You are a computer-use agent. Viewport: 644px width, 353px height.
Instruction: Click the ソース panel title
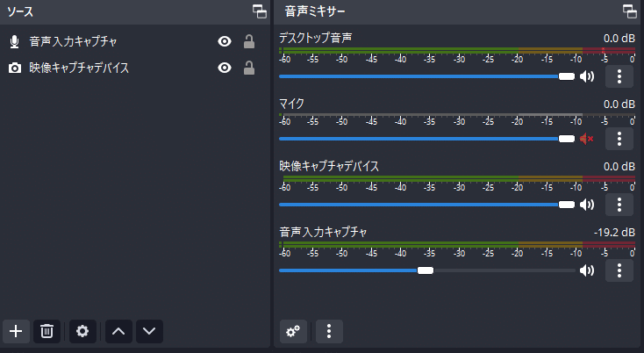coord(19,11)
